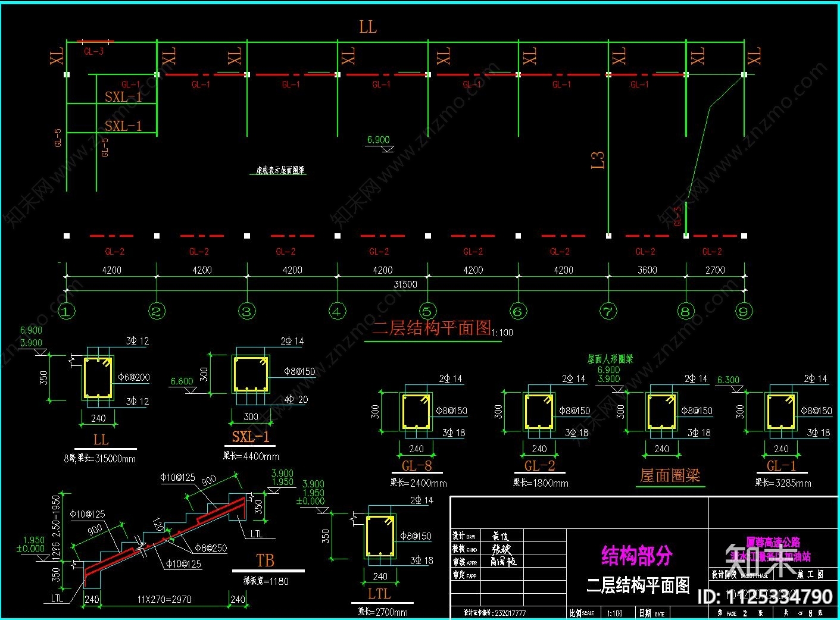The height and width of the screenshot is (620, 840).
Task: Click the 2700 span dimension
Action: click(715, 270)
